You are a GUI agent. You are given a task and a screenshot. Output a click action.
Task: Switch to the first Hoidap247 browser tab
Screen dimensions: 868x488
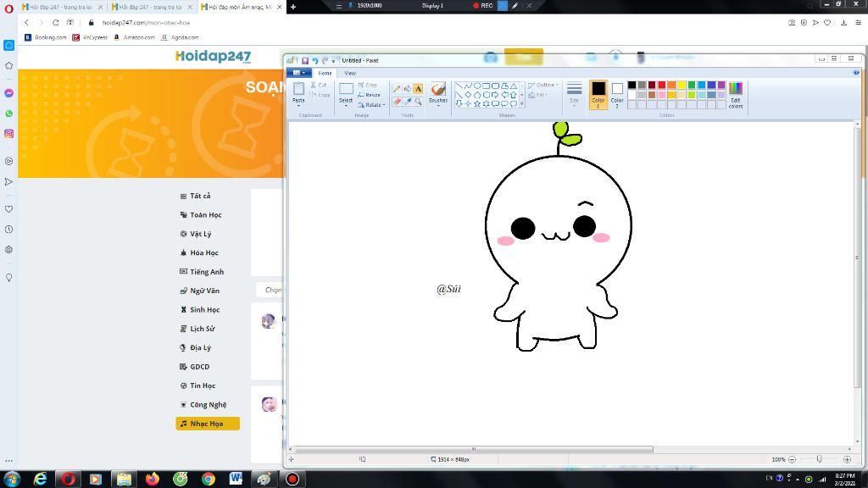tap(61, 7)
